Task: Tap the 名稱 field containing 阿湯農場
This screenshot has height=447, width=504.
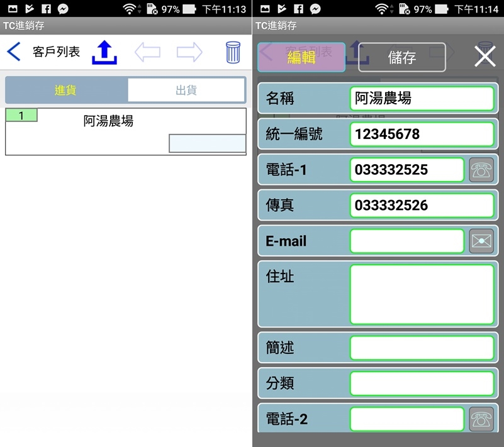Action: tap(422, 98)
